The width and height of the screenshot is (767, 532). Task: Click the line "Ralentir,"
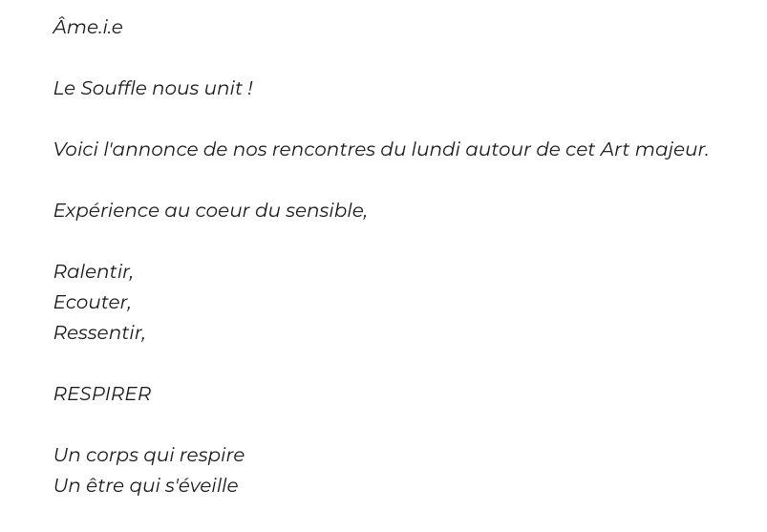tap(93, 272)
